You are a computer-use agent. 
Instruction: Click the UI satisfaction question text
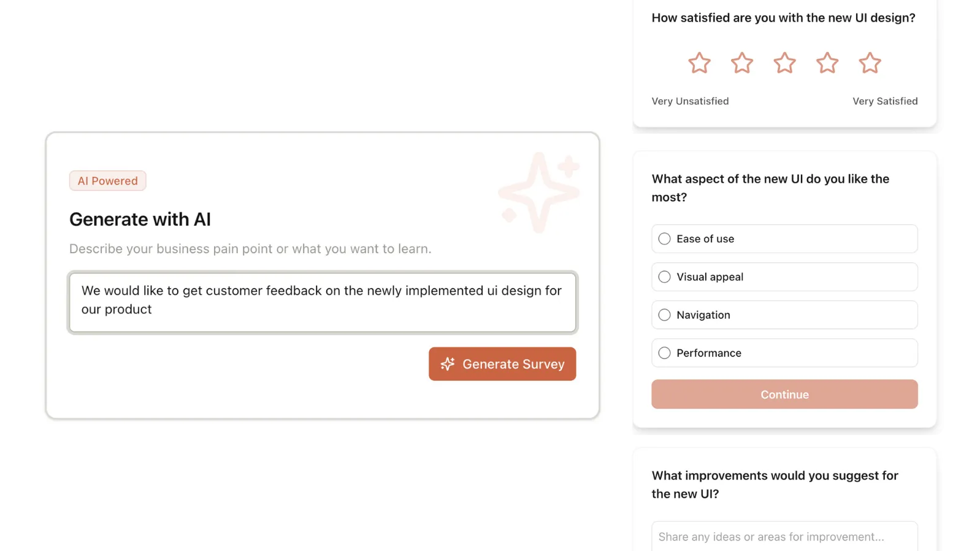[x=783, y=18]
